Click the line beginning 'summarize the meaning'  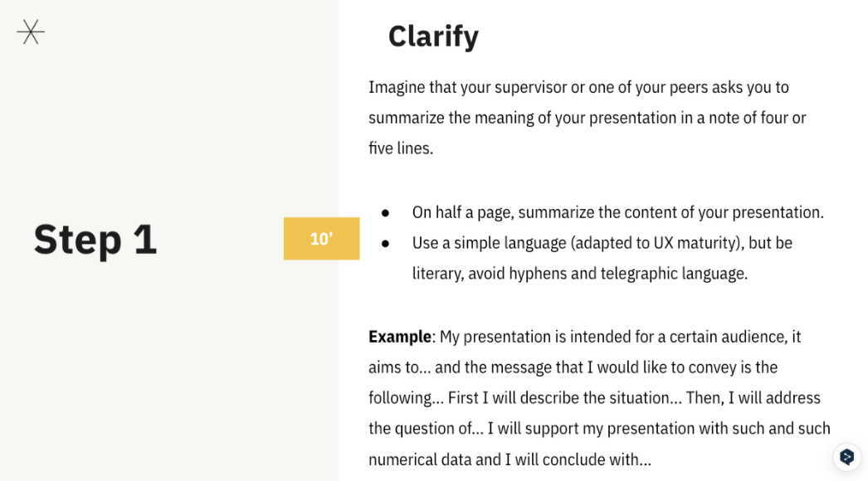click(x=587, y=118)
